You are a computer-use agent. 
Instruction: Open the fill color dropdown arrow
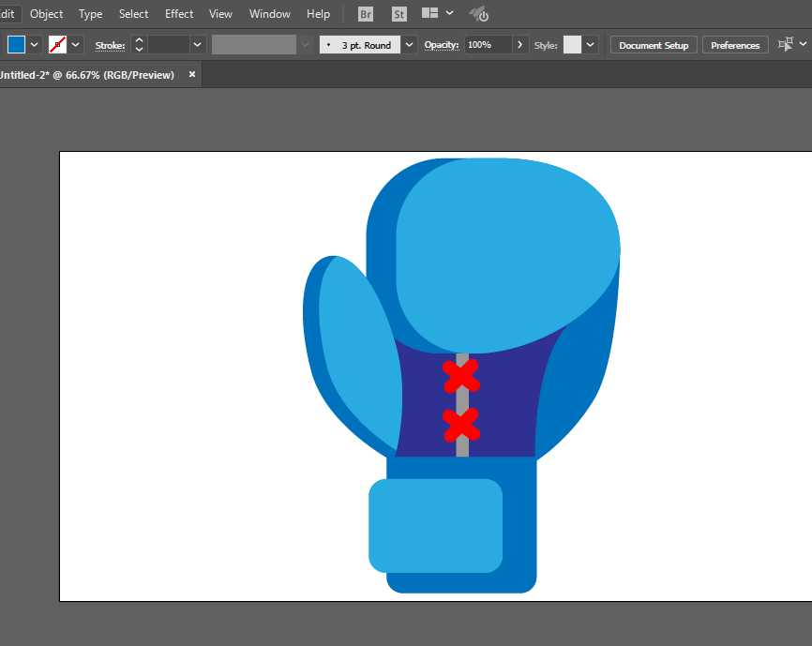click(35, 44)
